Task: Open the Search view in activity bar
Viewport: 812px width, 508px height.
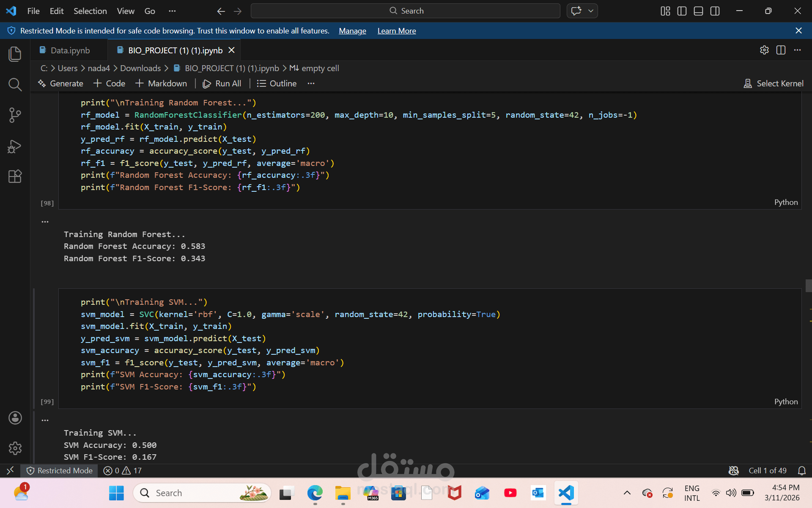Action: [15, 85]
